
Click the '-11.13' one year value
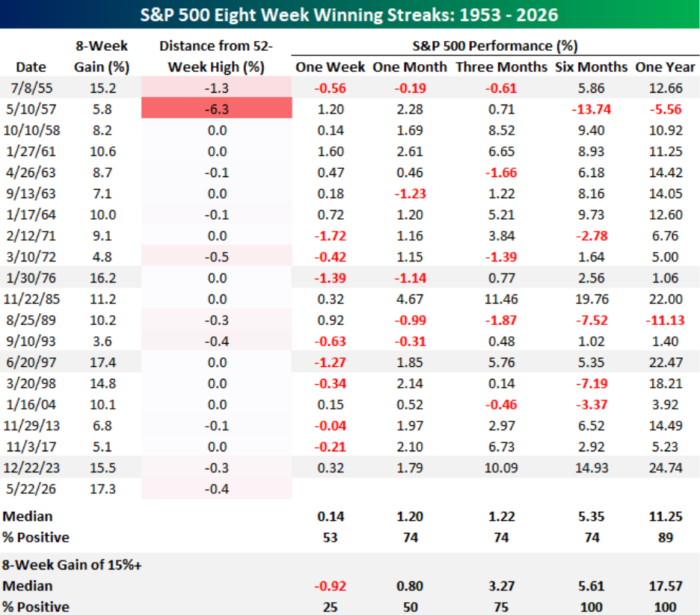(665, 321)
